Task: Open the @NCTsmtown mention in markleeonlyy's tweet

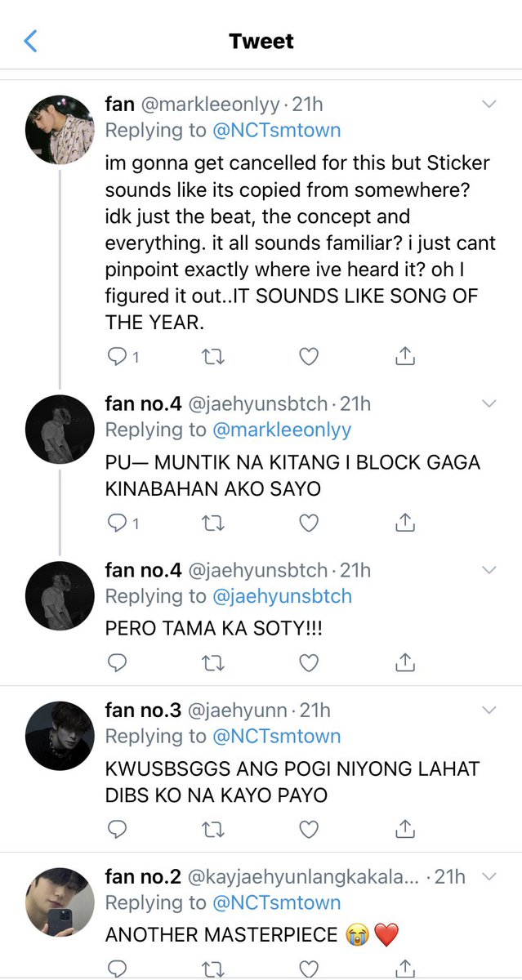Action: click(277, 130)
